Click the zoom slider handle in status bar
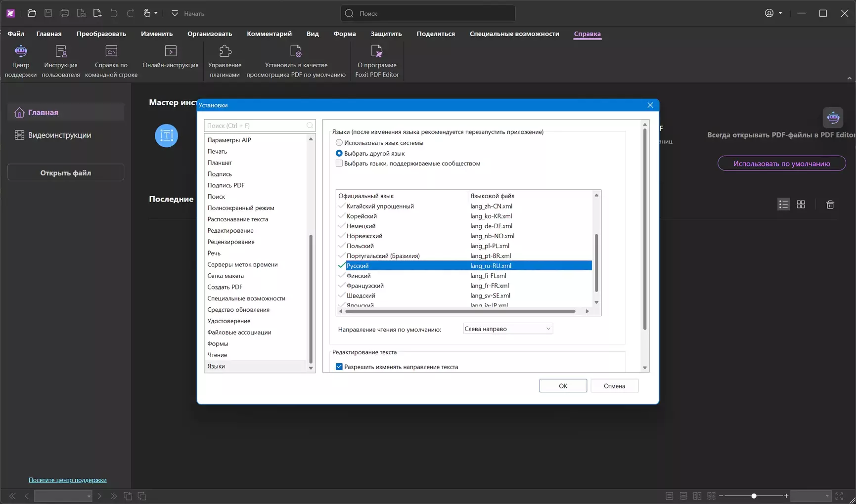The image size is (856, 504). (754, 496)
